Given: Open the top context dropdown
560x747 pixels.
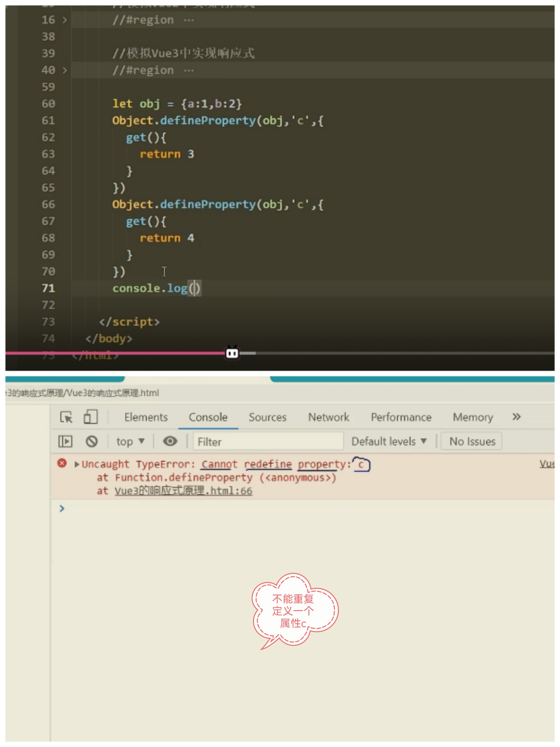Looking at the screenshot, I should [130, 441].
